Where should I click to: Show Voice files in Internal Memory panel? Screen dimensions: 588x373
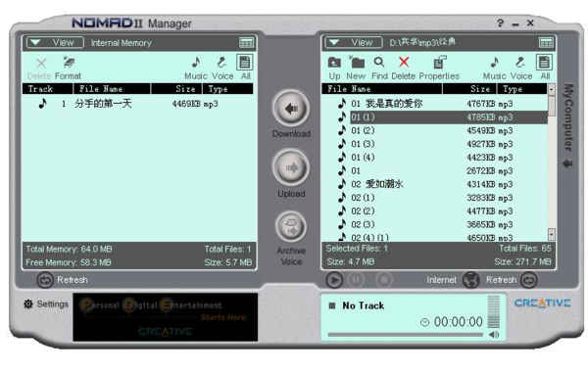[222, 69]
